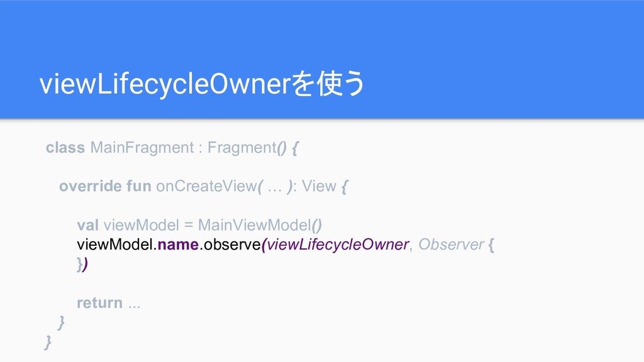Click the grey 'Observer' word in the code
Viewport: 644px width, 362px height.
(451, 244)
